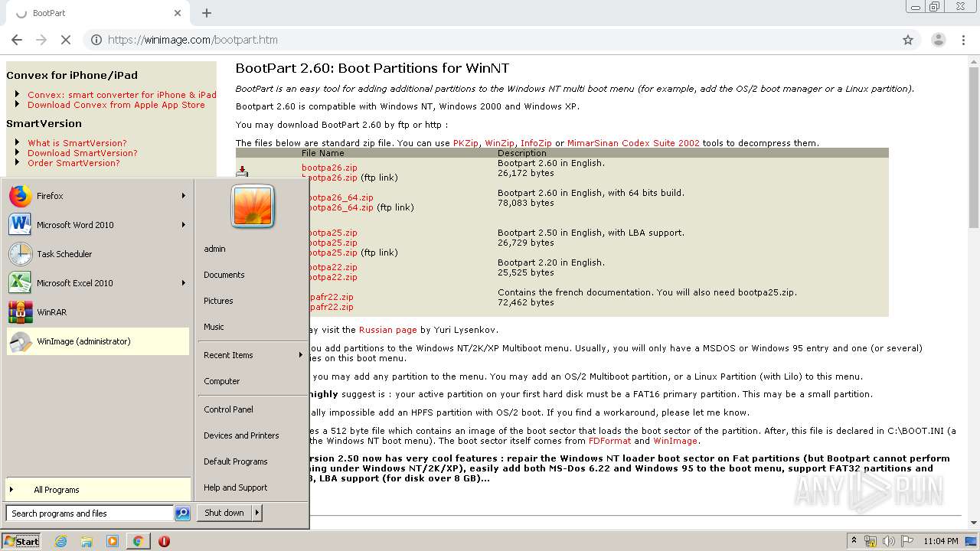Close the BootPart tab

pos(178,13)
